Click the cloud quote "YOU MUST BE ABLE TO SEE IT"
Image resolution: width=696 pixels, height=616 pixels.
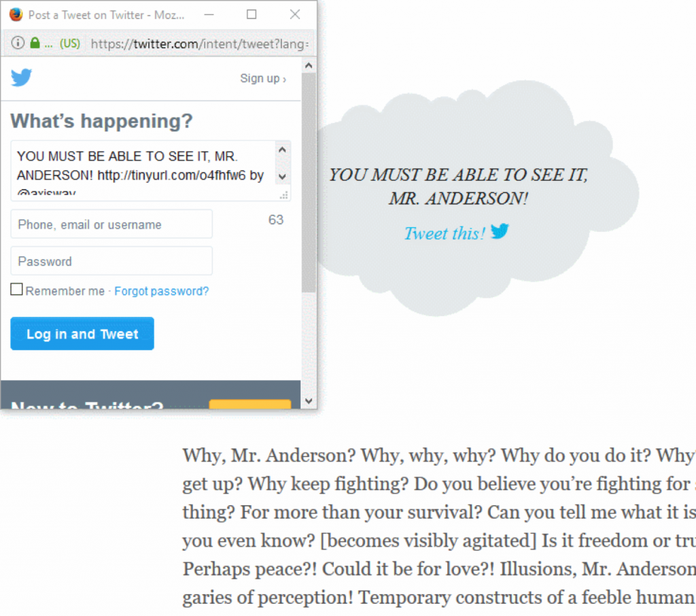(459, 186)
